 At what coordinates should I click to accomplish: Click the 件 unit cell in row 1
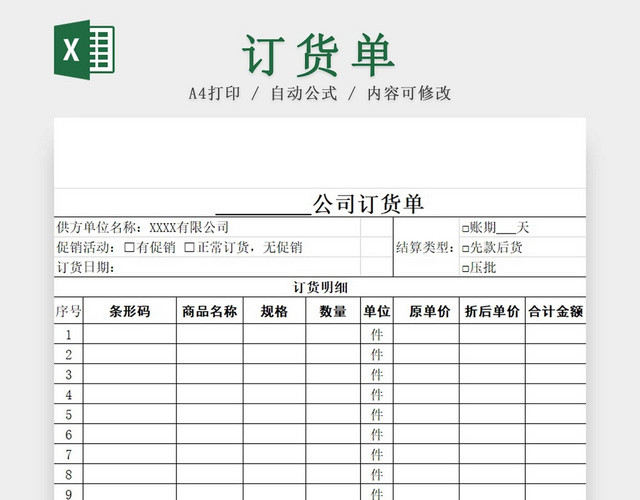(377, 334)
